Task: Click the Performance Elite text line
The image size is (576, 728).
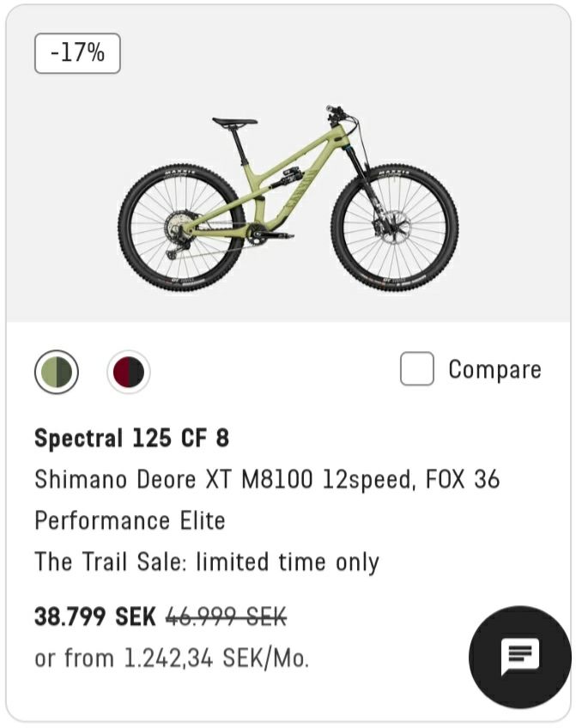Action: pyautogui.click(x=130, y=520)
